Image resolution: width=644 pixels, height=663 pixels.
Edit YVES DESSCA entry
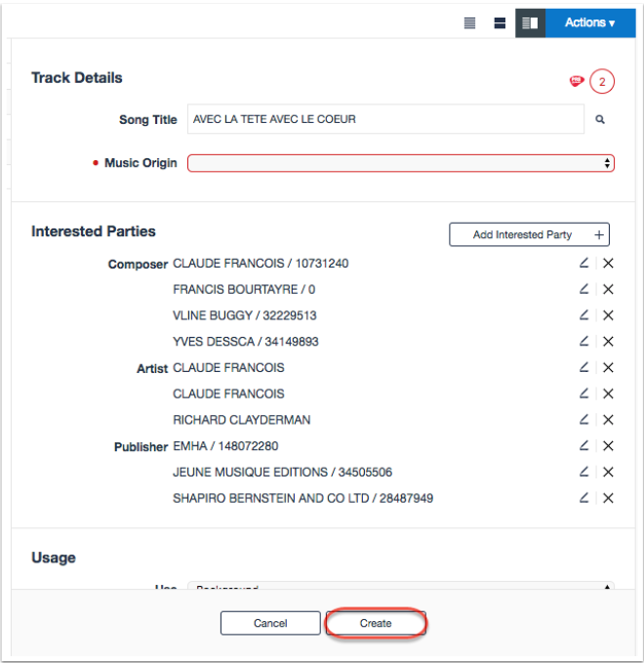[x=584, y=341]
